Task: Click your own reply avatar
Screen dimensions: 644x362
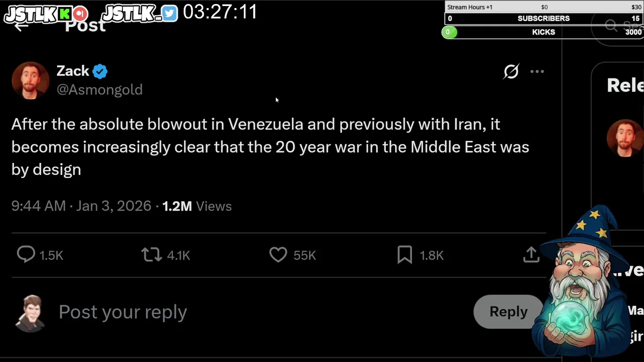Action: point(30,313)
